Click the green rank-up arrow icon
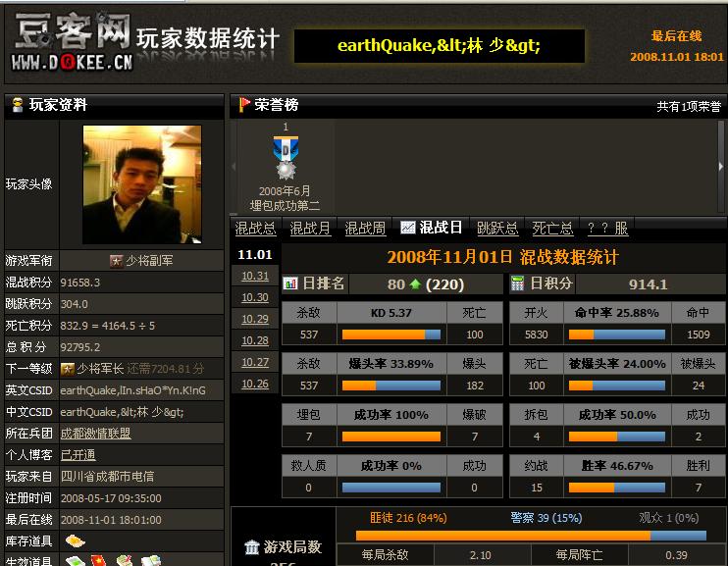Image resolution: width=728 pixels, height=566 pixels. tap(415, 284)
